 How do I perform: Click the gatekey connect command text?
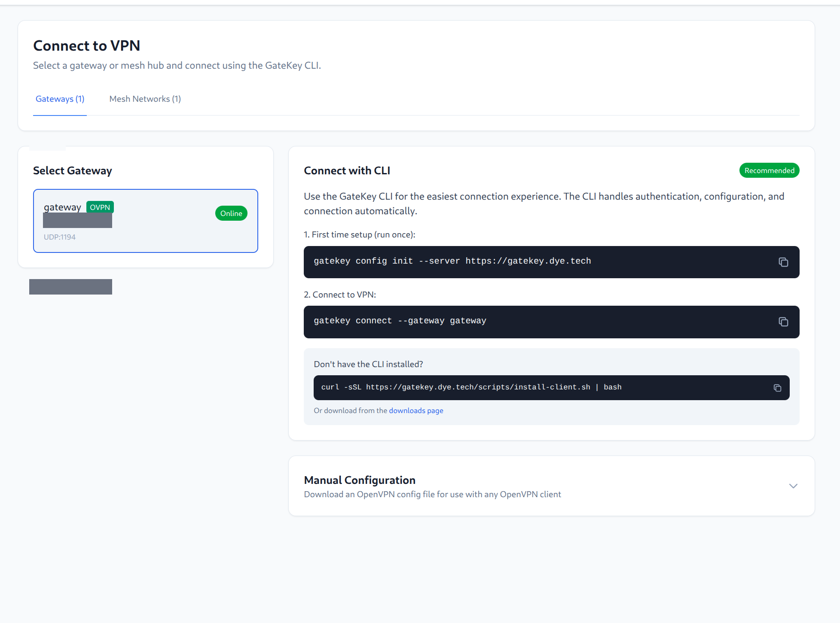tap(399, 320)
